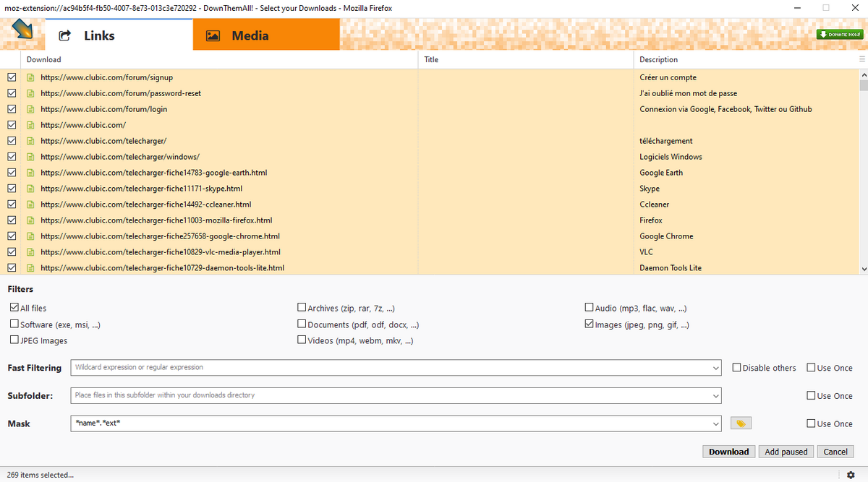Screen dimensions: 868x482
Task: Sort by the Description column header
Action: coord(745,59)
